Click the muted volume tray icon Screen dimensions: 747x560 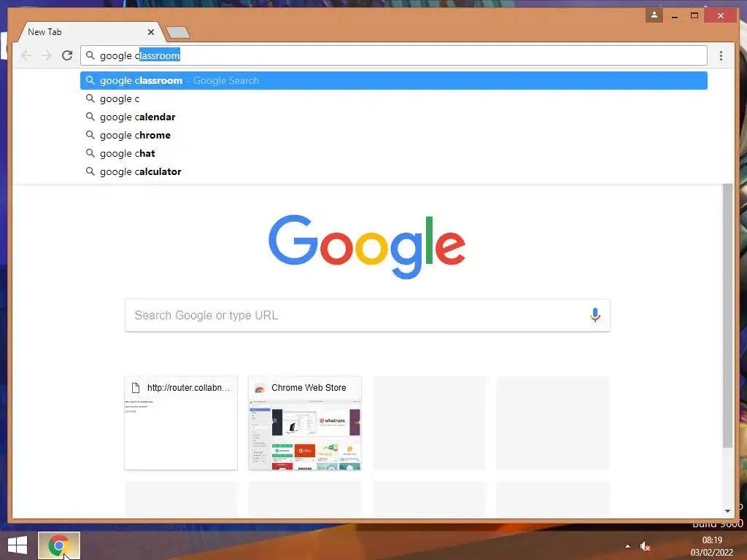tap(645, 546)
